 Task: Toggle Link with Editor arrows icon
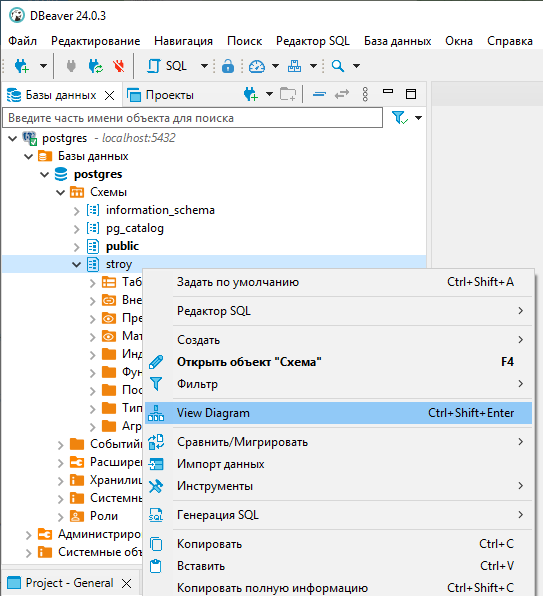point(342,94)
